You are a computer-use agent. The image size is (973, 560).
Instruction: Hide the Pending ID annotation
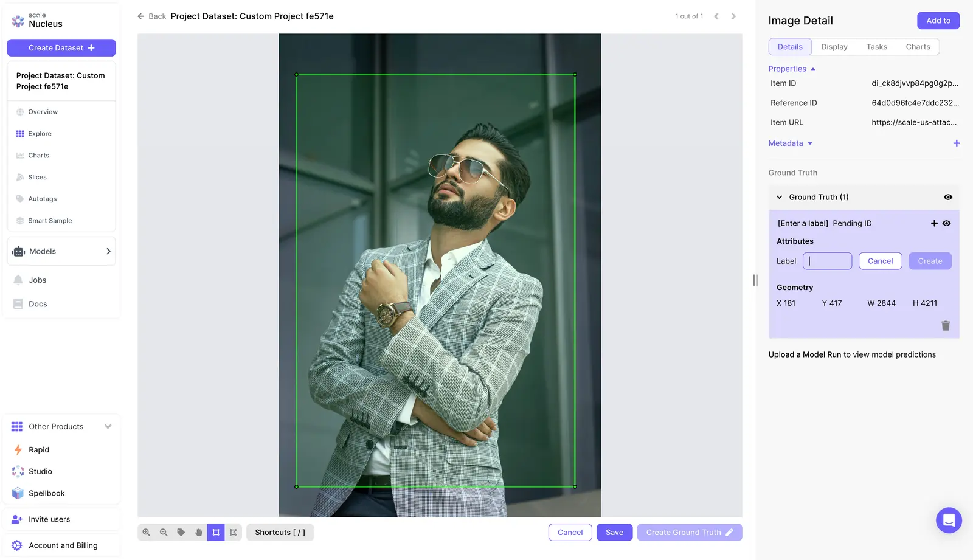(947, 223)
